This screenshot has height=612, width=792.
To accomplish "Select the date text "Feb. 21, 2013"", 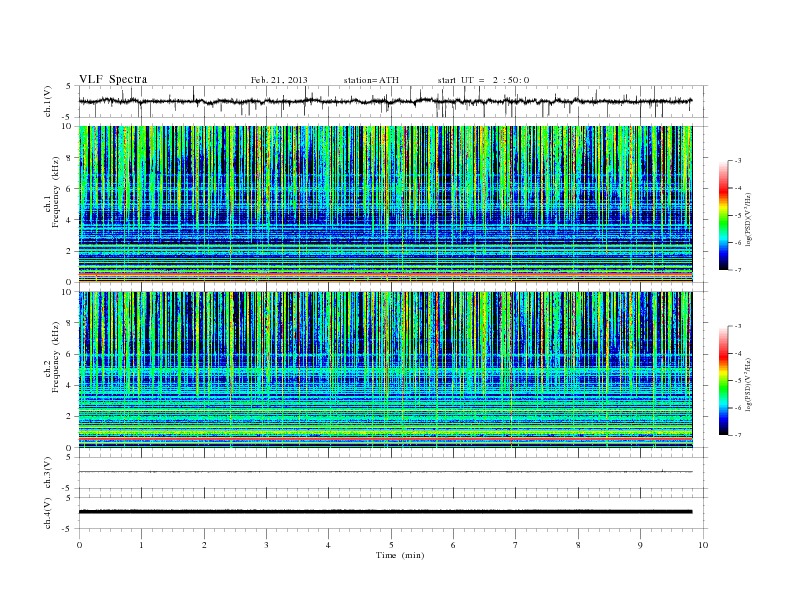I will [279, 80].
